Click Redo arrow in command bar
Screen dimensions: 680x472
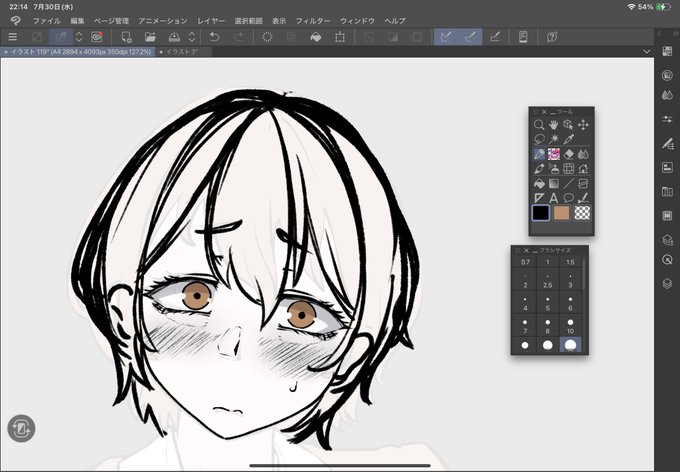[239, 37]
